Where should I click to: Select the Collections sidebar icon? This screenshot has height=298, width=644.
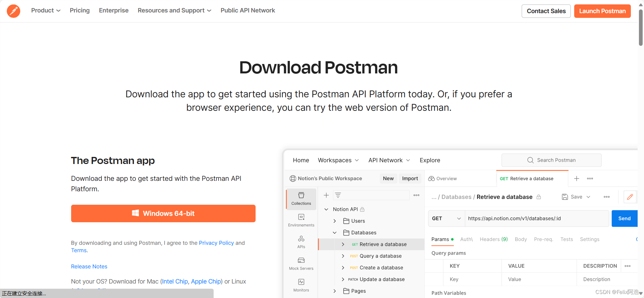(301, 199)
